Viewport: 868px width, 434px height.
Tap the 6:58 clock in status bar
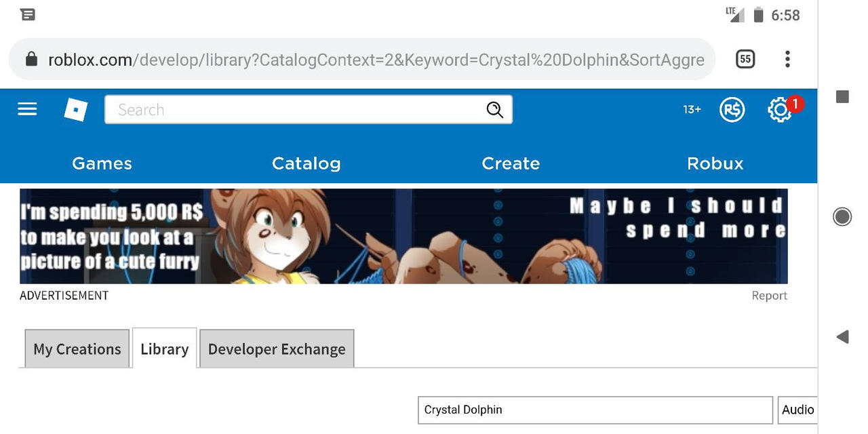point(785,15)
